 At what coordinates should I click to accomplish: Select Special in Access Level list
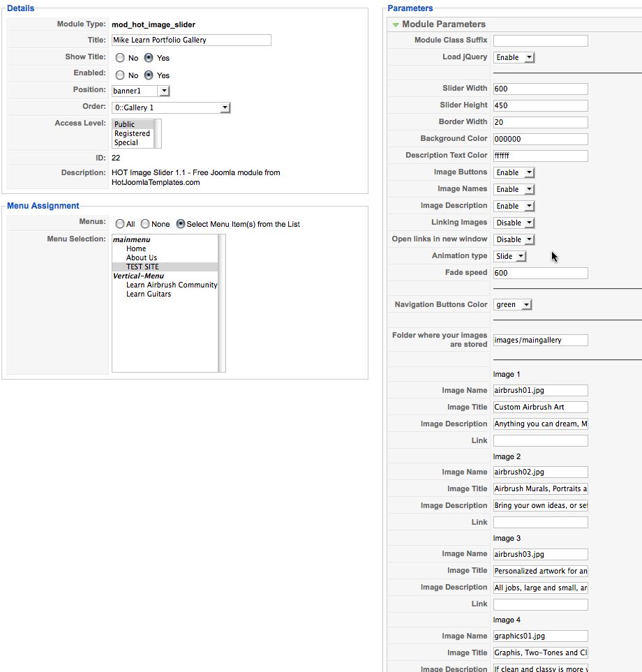pyautogui.click(x=133, y=142)
